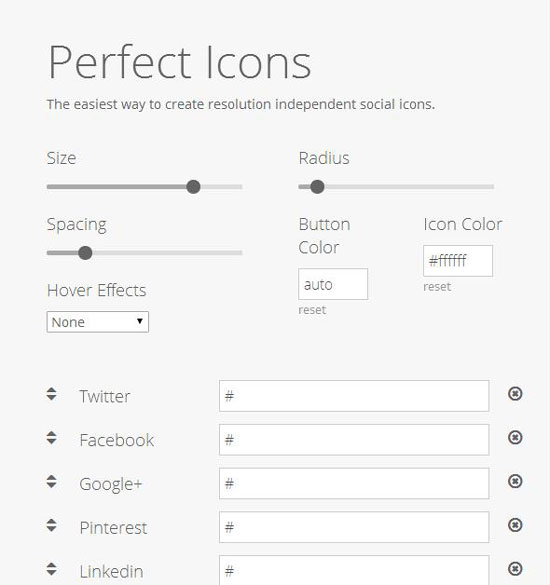
Task: Focus the Icon Color #ffffff field
Action: (x=458, y=261)
